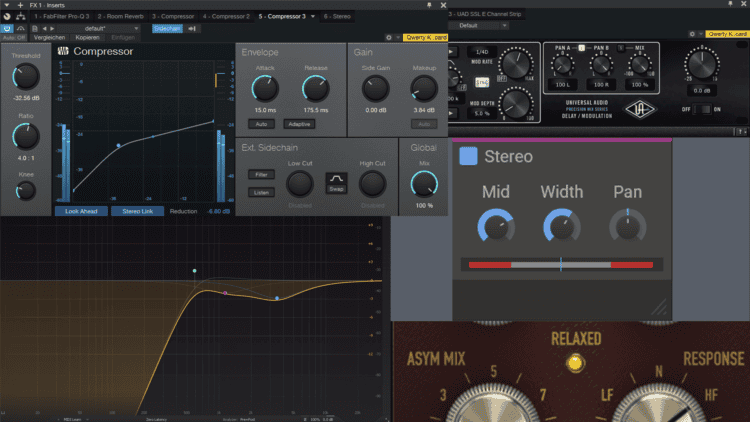750x422 pixels.
Task: Pin the FX 1 Inserts window
Action: [429, 5]
